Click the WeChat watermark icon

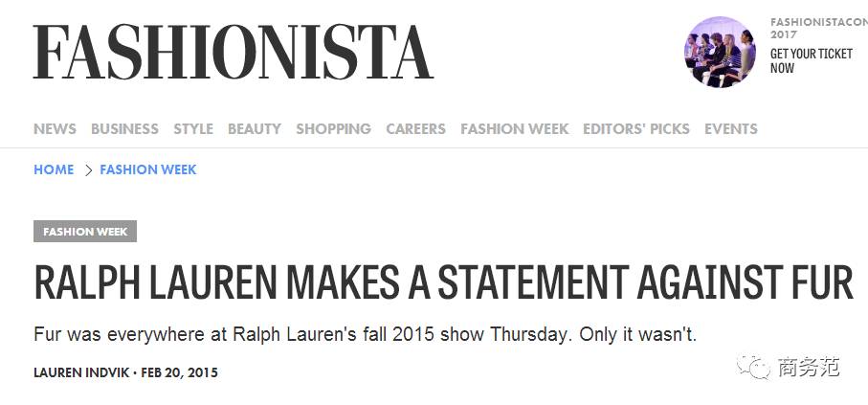pyautogui.click(x=753, y=367)
